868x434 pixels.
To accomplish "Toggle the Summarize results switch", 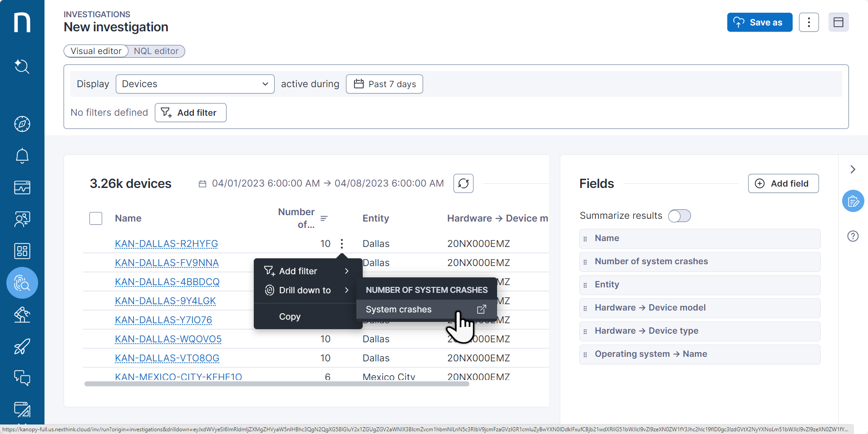I will coord(679,216).
